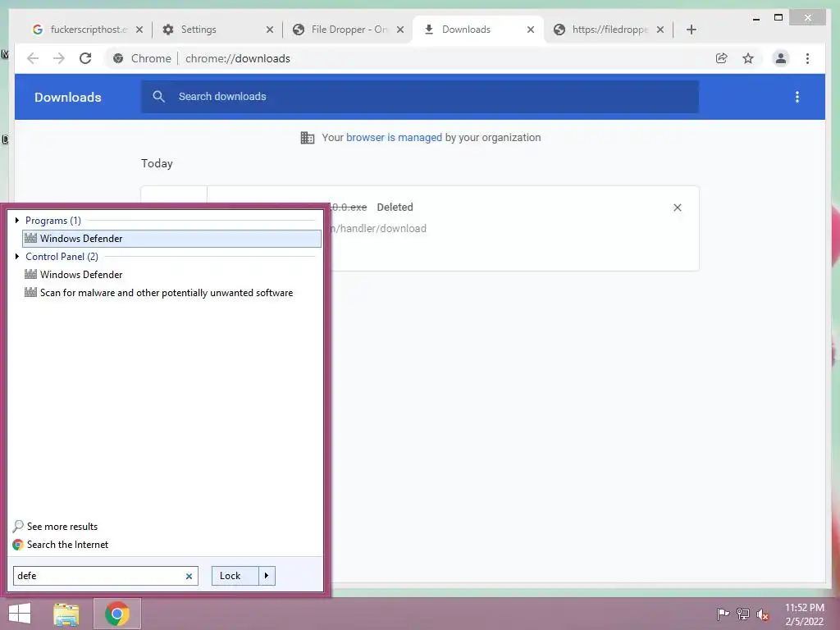Open the browser is managed link
The height and width of the screenshot is (630, 840).
(394, 138)
